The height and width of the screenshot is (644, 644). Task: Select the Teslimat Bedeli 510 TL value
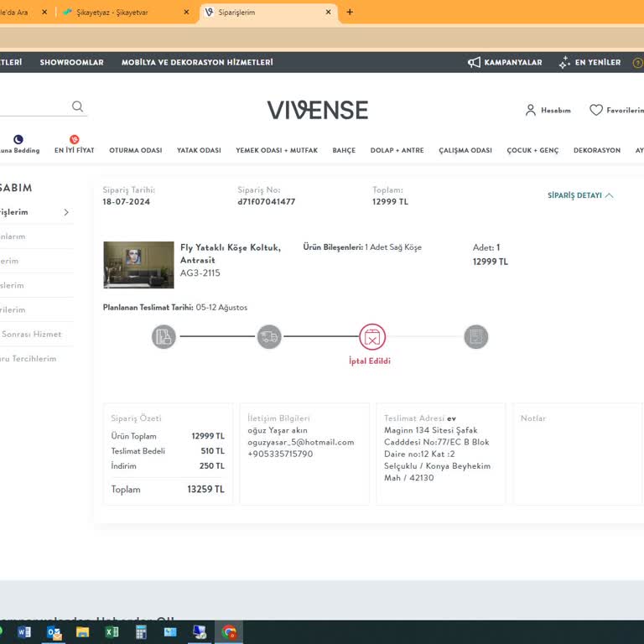212,451
